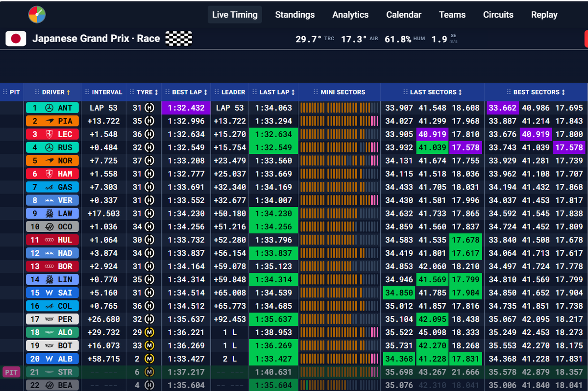Click the wind speed 1.9 SE
This screenshot has height=391, width=588.
pyautogui.click(x=444, y=39)
